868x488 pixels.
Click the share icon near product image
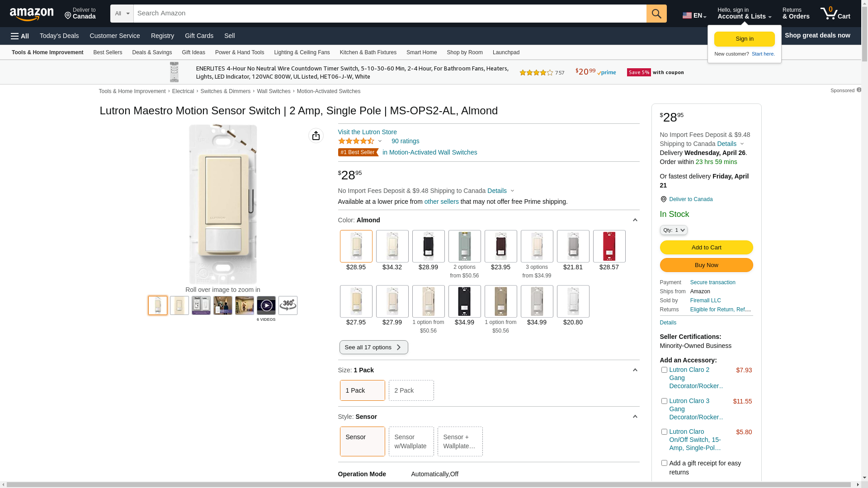click(x=316, y=136)
